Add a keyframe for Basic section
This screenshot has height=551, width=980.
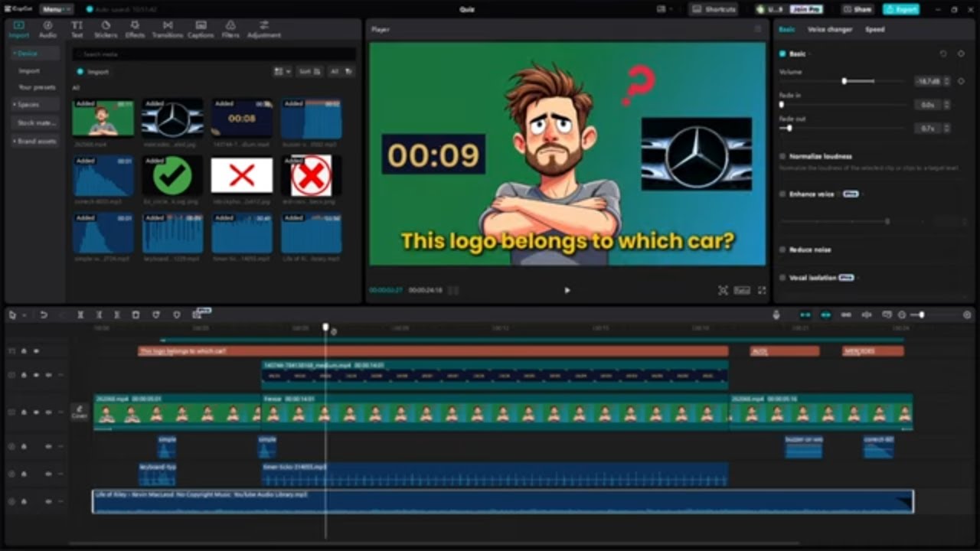pos(961,54)
